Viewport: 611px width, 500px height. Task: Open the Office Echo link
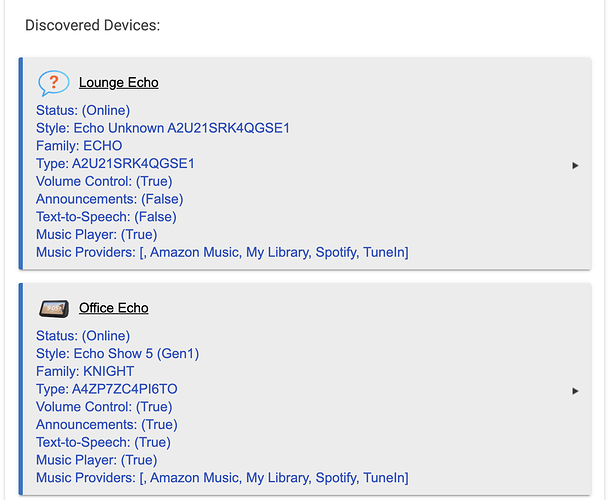point(113,308)
